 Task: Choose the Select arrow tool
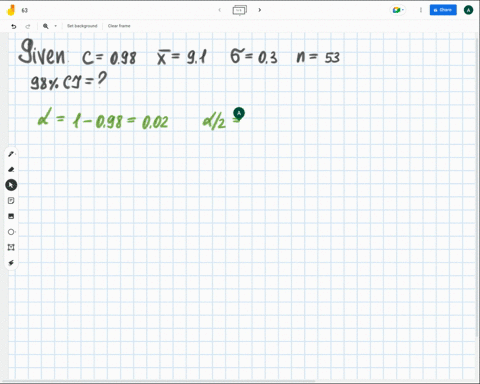(11, 185)
